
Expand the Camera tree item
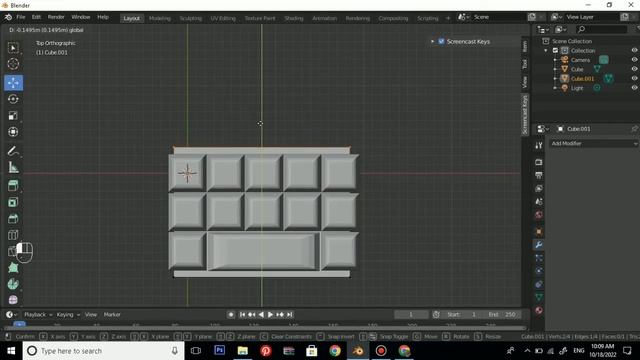click(x=555, y=60)
